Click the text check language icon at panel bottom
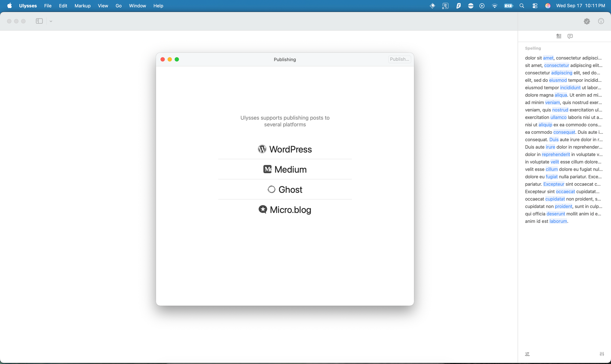This screenshot has width=611, height=364. 527,354
